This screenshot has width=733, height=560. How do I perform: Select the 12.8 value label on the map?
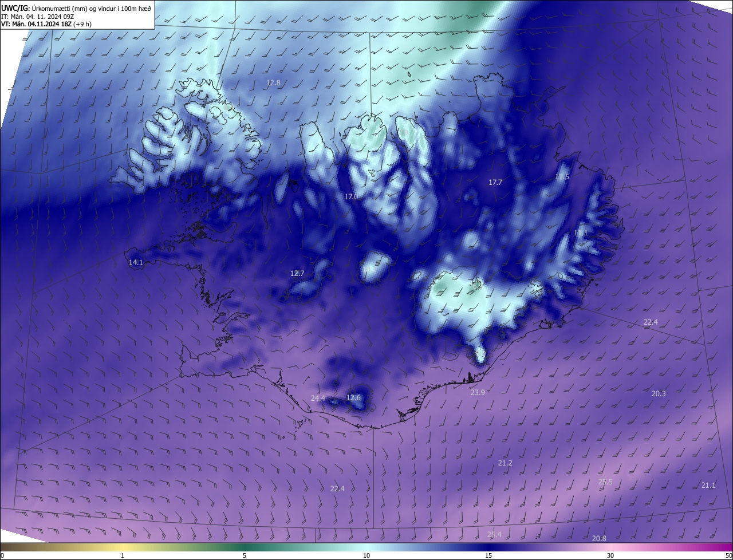pos(274,82)
